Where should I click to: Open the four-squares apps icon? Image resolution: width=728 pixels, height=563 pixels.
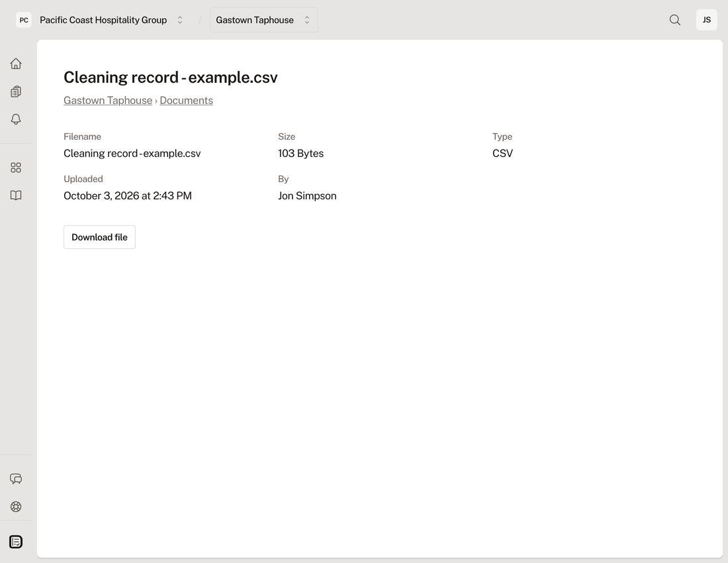click(x=16, y=168)
